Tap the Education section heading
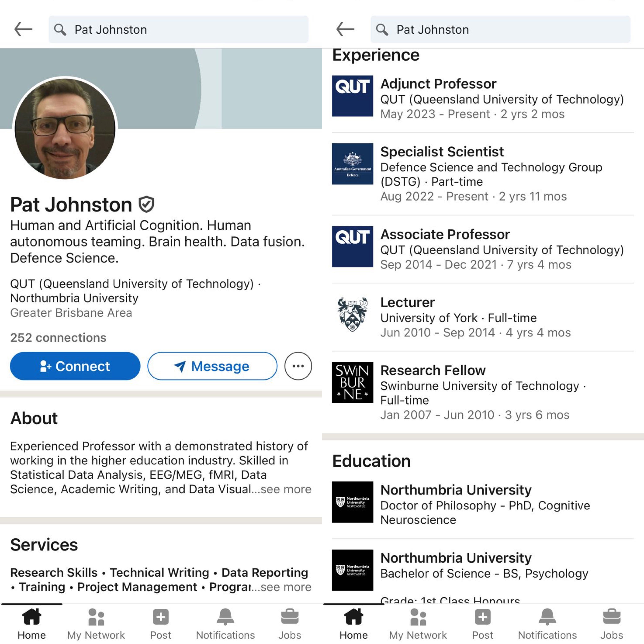644x644 pixels. pos(371,461)
